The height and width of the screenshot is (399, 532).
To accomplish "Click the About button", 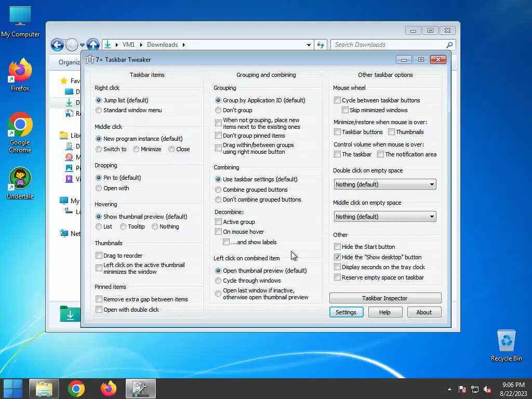I will click(x=424, y=312).
